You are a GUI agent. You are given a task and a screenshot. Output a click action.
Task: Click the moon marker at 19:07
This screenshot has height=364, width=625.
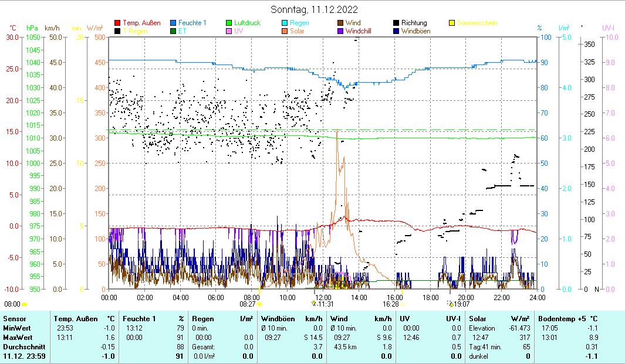pyautogui.click(x=451, y=304)
